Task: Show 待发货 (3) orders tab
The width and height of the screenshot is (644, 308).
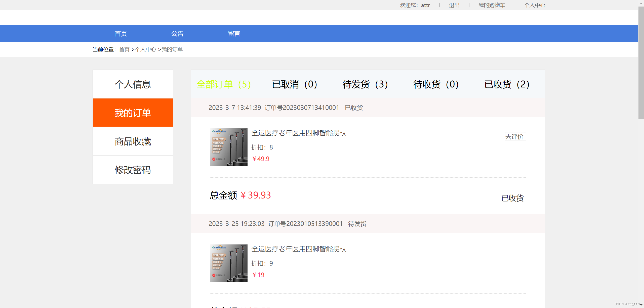Action: (365, 84)
